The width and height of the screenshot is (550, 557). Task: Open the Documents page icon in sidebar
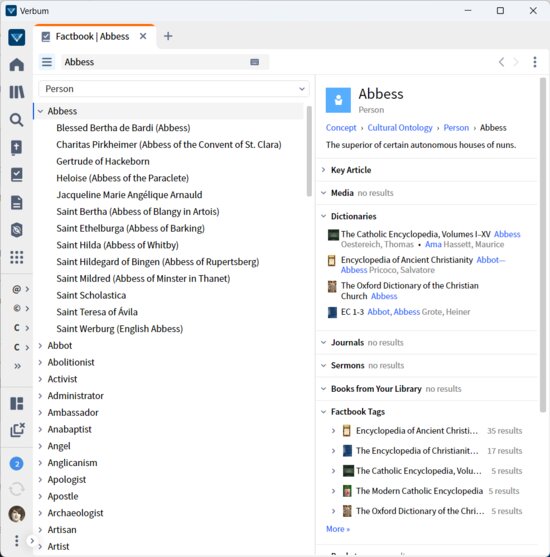coord(17,202)
